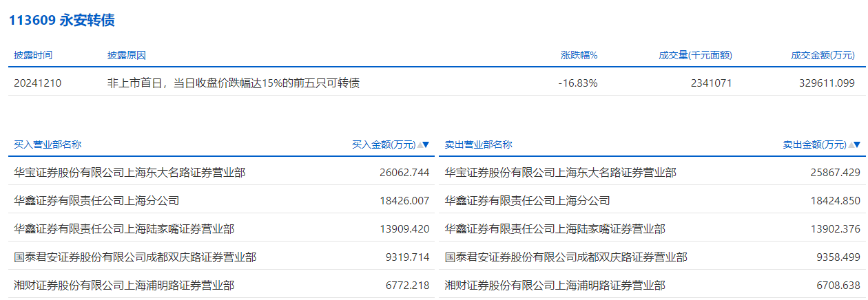
Task: Select buy amount 26062.744
Action: coord(404,173)
